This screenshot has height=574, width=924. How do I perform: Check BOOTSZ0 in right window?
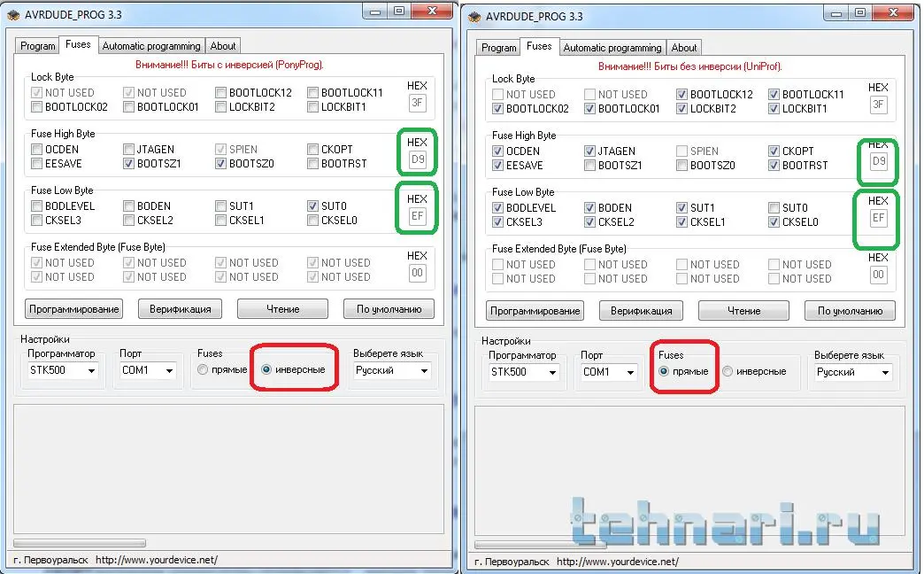coord(681,165)
